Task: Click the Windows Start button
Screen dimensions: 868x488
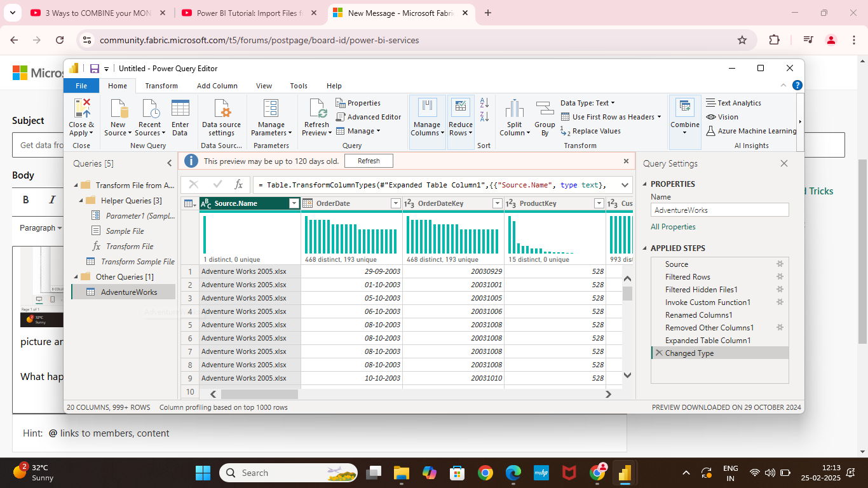Action: tap(203, 473)
